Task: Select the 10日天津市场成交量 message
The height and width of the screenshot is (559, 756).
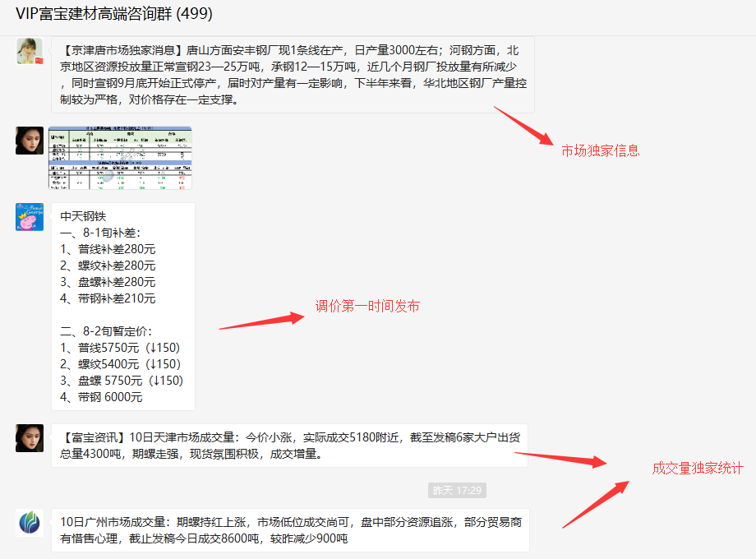Action: click(289, 446)
